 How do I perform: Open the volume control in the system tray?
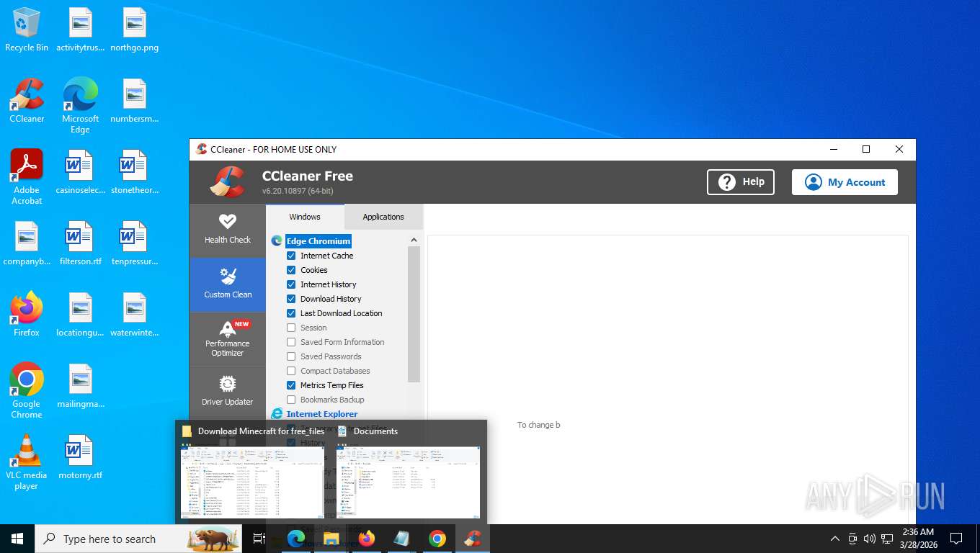pyautogui.click(x=870, y=539)
